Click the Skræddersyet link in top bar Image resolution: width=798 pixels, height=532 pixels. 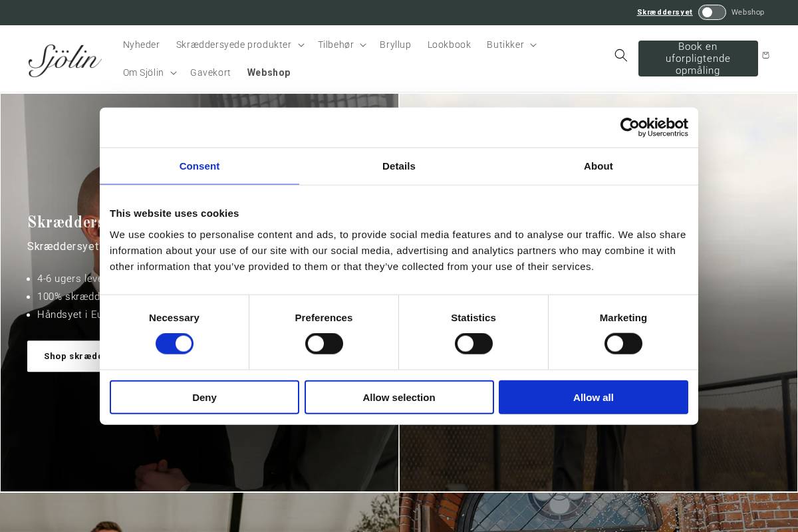[x=665, y=13]
